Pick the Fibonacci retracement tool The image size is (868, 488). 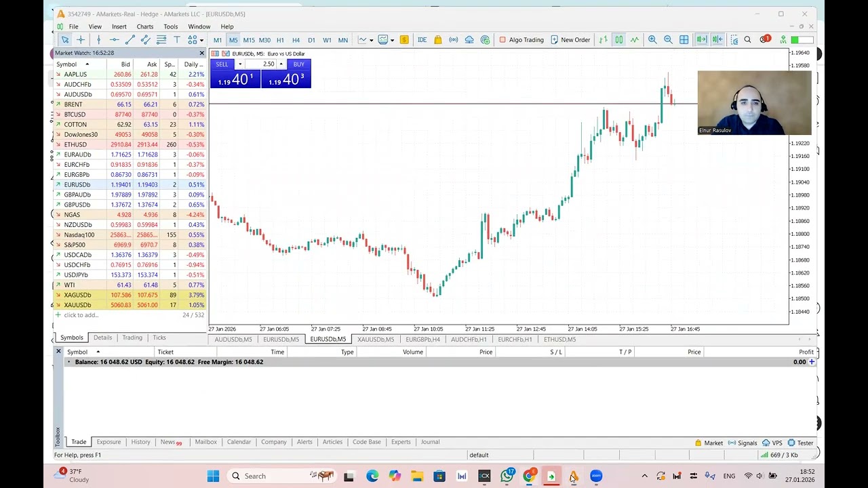click(x=161, y=40)
